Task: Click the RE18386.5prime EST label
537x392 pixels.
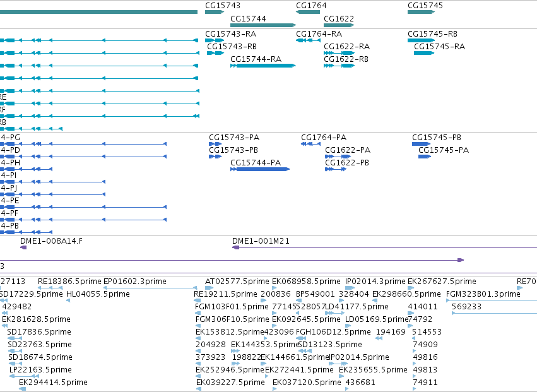Action: [x=69, y=282]
